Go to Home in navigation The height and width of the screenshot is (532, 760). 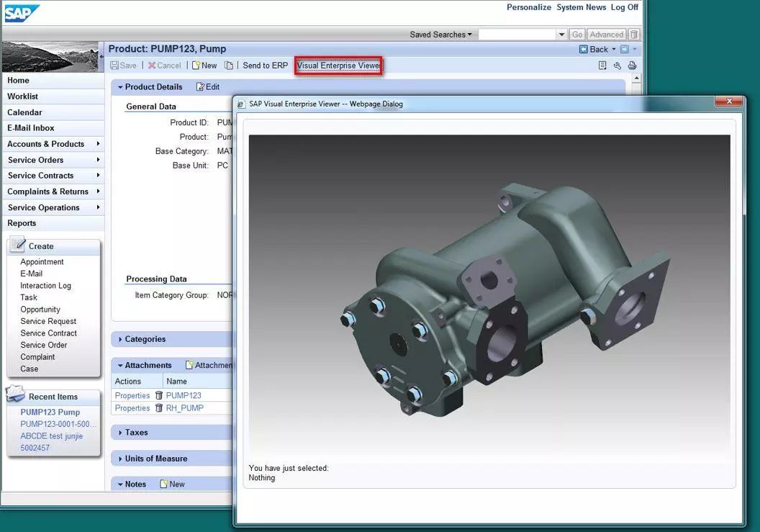53,81
